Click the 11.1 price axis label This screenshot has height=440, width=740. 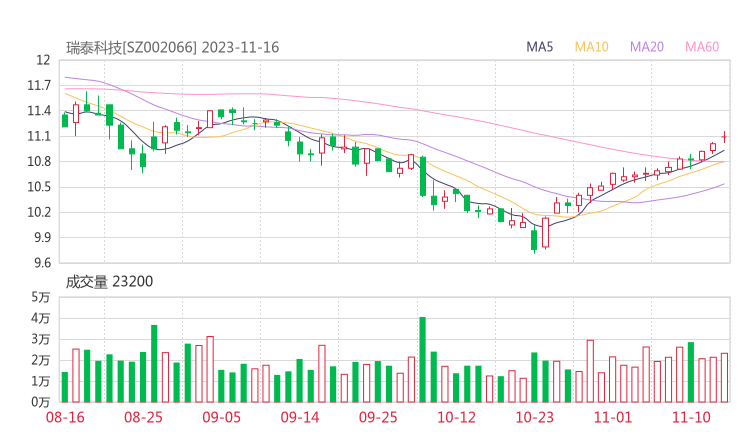click(39, 136)
